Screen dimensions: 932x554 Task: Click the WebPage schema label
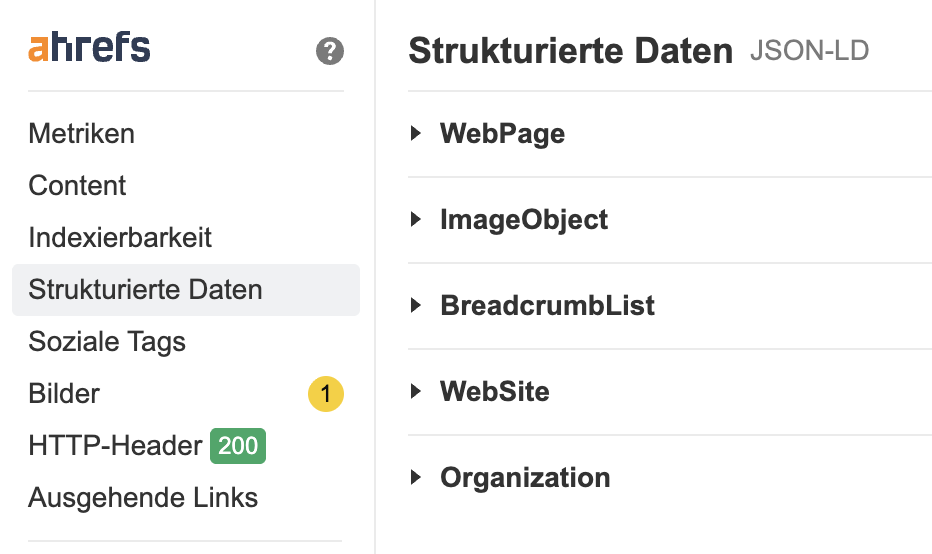click(x=502, y=134)
